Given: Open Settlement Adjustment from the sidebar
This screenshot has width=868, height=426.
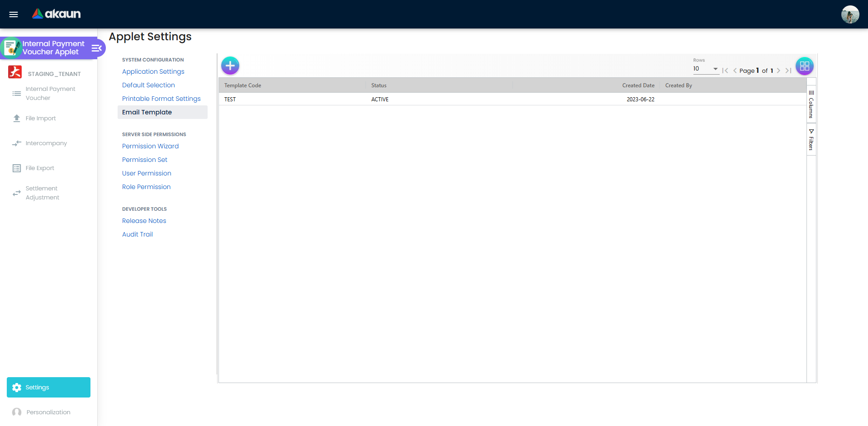Looking at the screenshot, I should tap(16, 193).
